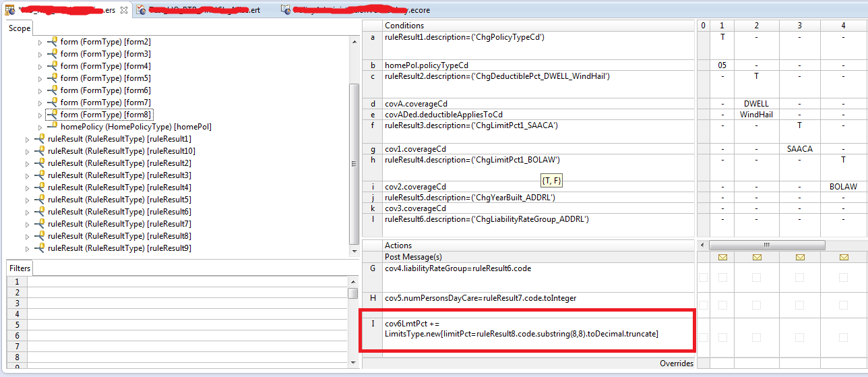Click the key icon beside ruleResult [ruleResult10]
The width and height of the screenshot is (868, 377).
(x=40, y=151)
